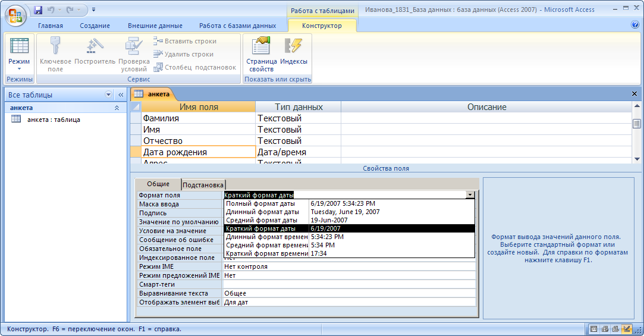
Task: Open Индексы indexes window
Action: 294,51
